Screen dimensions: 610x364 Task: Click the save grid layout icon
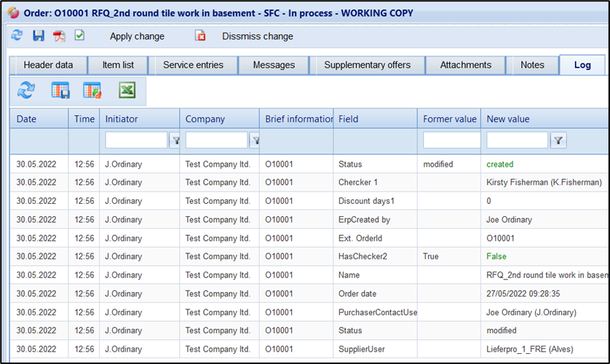(x=60, y=90)
